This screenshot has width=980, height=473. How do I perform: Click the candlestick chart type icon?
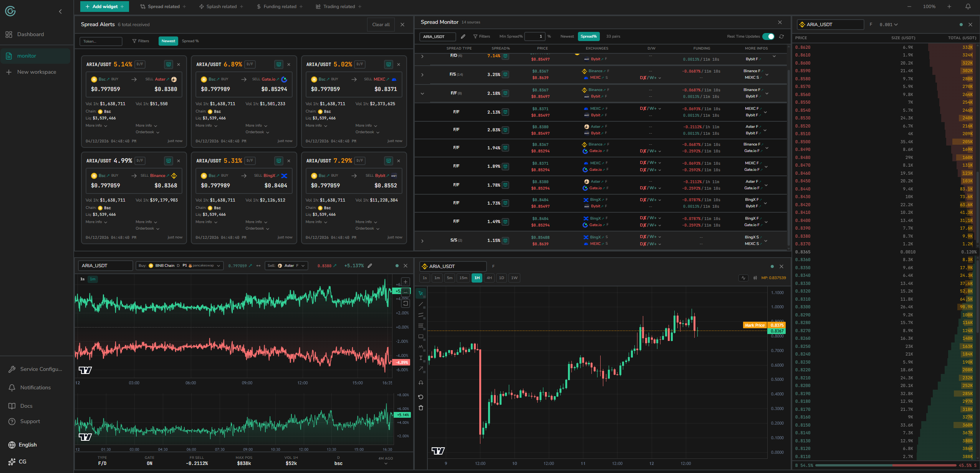click(755, 278)
